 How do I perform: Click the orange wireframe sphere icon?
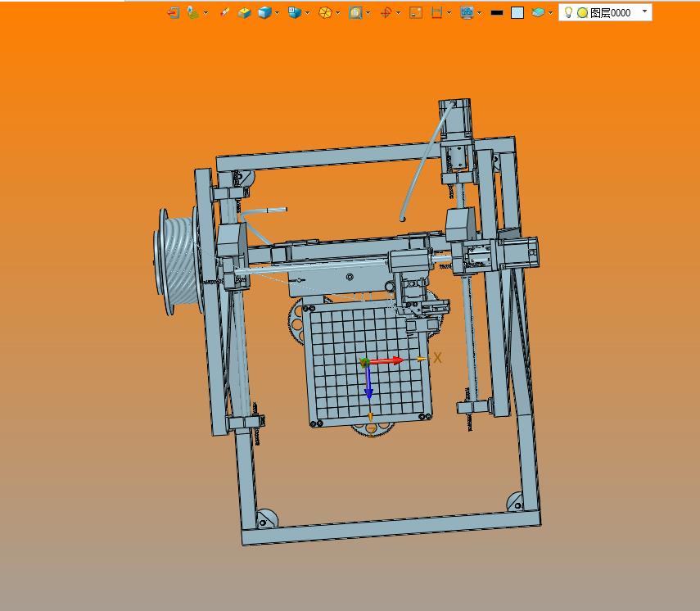click(326, 12)
